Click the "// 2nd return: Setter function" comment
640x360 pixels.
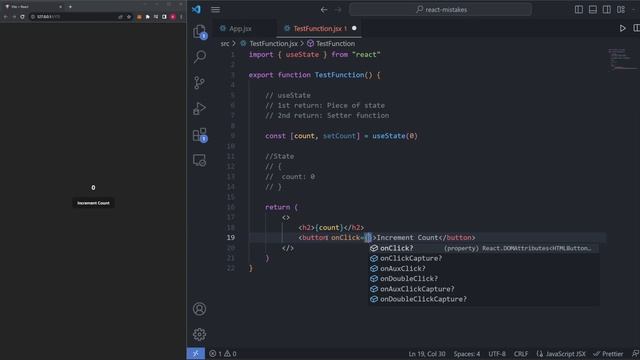point(327,116)
